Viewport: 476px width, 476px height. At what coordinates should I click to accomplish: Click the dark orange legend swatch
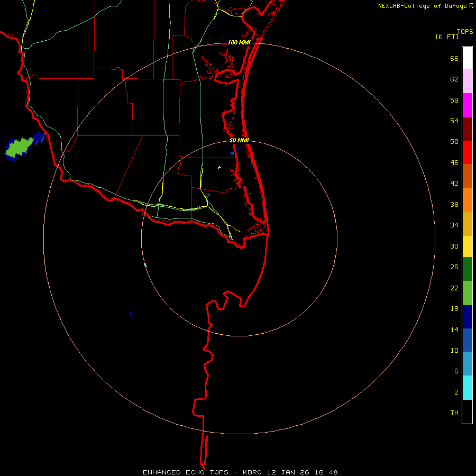tap(467, 176)
